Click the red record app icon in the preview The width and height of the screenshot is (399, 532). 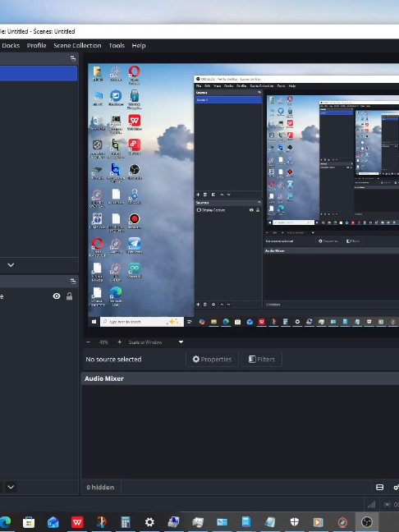point(135,219)
